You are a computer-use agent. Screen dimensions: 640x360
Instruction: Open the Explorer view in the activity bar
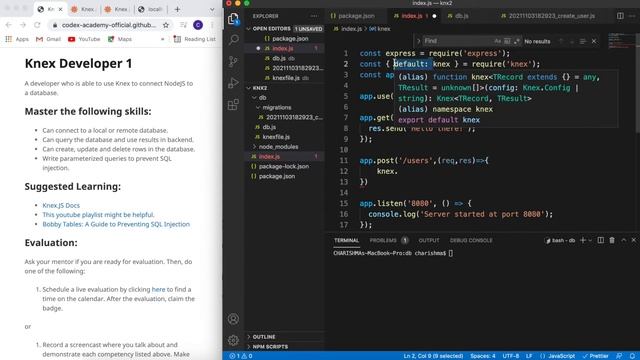tap(233, 18)
